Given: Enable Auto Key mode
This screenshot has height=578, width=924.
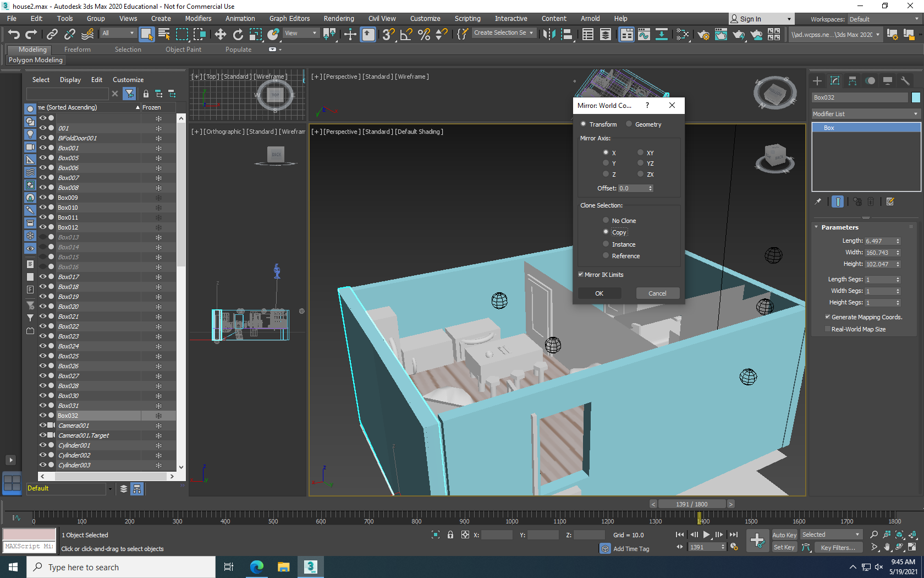Looking at the screenshot, I should click(784, 535).
